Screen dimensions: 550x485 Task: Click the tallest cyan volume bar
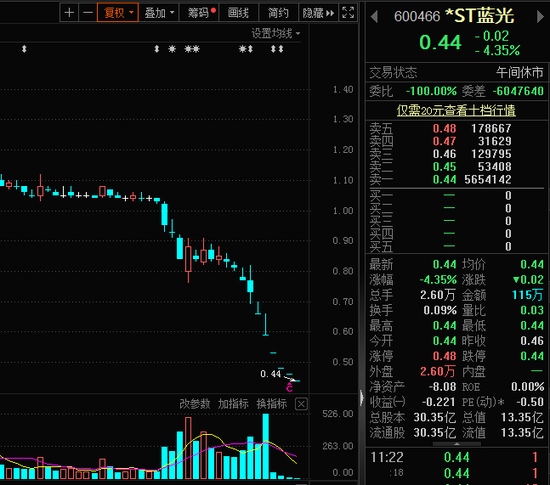[x=266, y=446]
